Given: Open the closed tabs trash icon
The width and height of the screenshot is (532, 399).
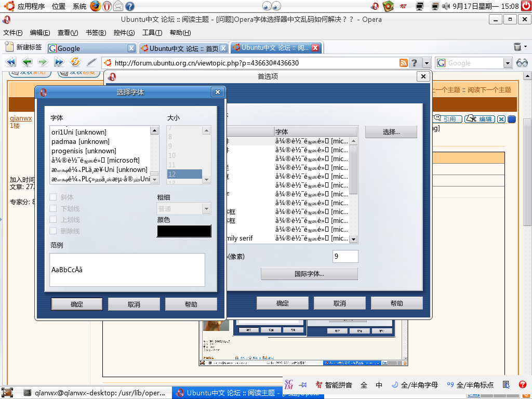Looking at the screenshot, I should tap(517, 47).
